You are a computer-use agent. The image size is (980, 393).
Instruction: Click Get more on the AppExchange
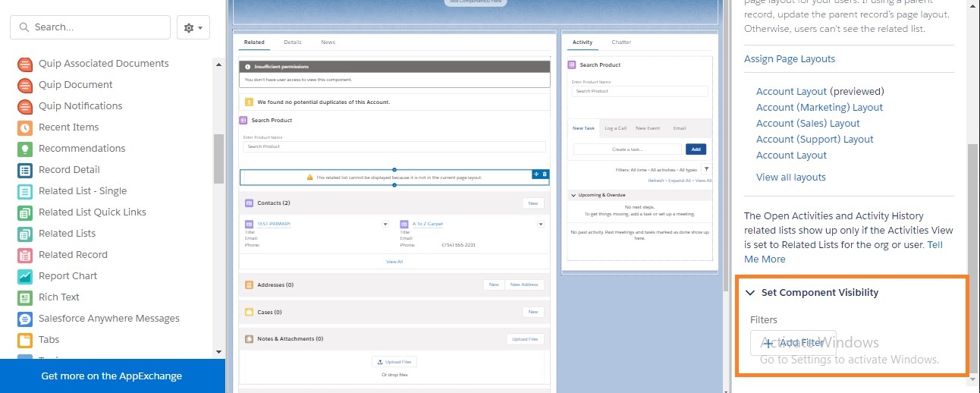[x=112, y=376]
